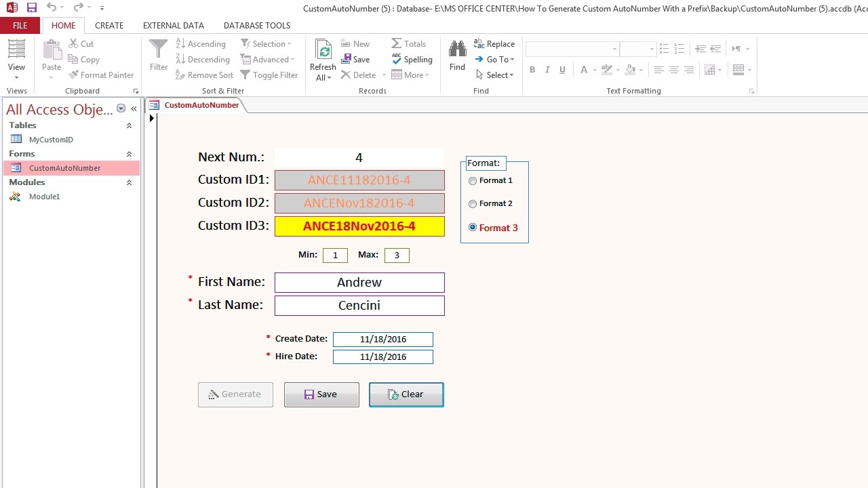The height and width of the screenshot is (488, 868).
Task: Open Module1 in navigation pane
Action: [44, 197]
